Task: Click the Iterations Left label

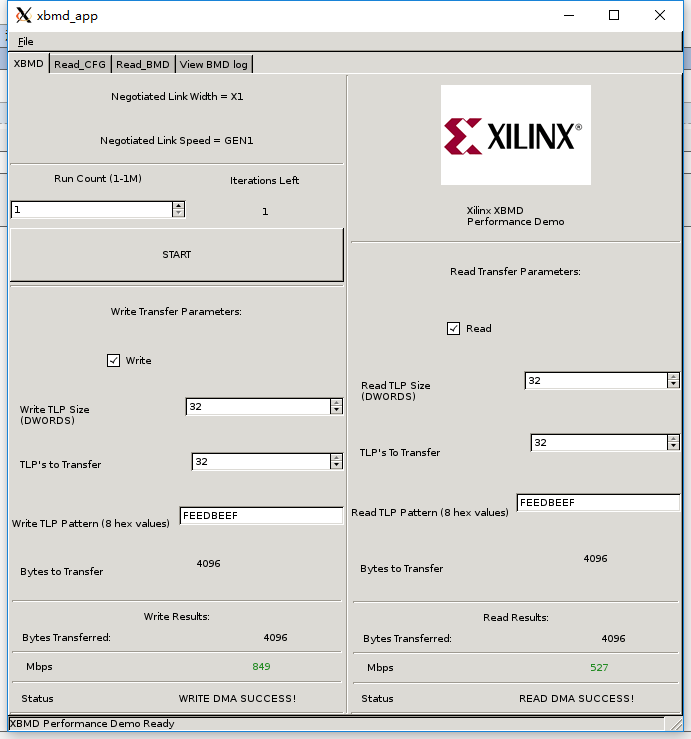Action: click(264, 181)
